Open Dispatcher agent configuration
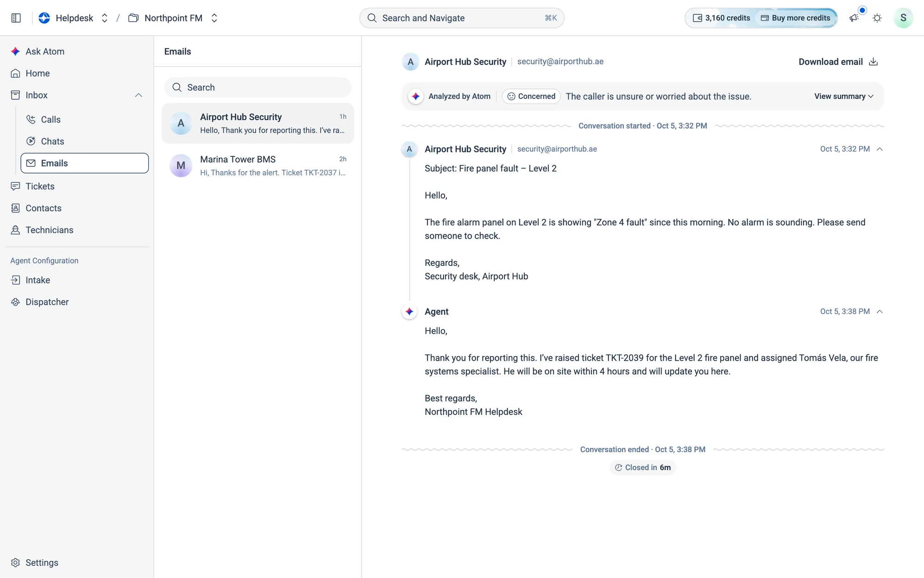Image resolution: width=924 pixels, height=578 pixels. coord(77,302)
